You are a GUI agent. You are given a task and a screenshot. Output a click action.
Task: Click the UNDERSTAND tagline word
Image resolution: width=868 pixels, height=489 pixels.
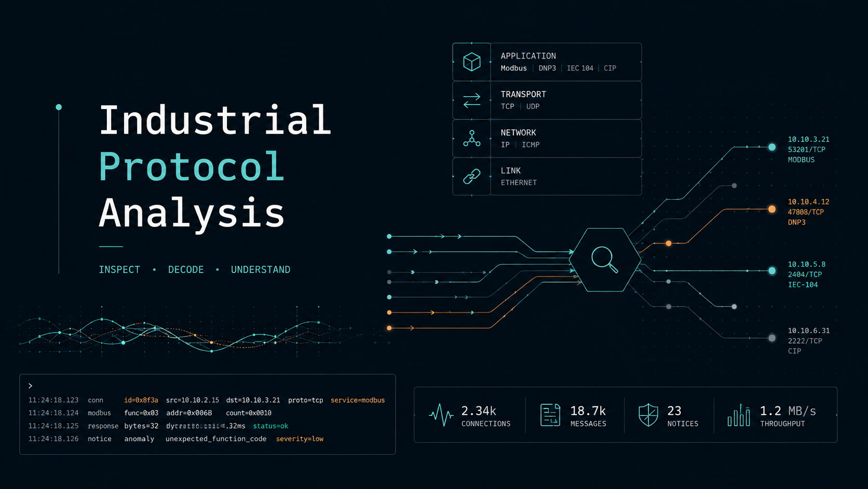pos(261,270)
